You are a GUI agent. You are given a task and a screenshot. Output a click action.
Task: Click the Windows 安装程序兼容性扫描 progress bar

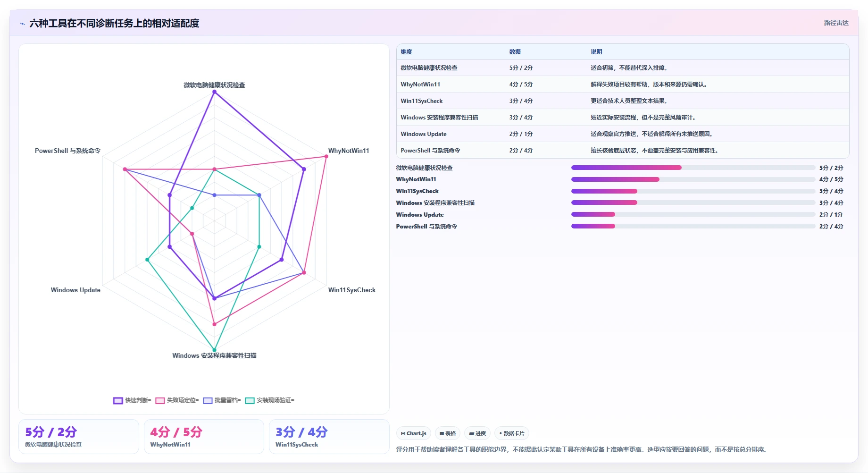click(x=693, y=203)
